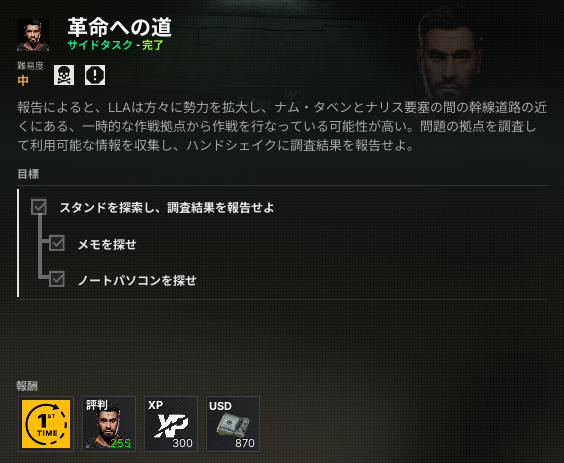Image resolution: width=564 pixels, height=463 pixels.
Task: Select the 評判 reputation reward 255
Action: (x=109, y=424)
